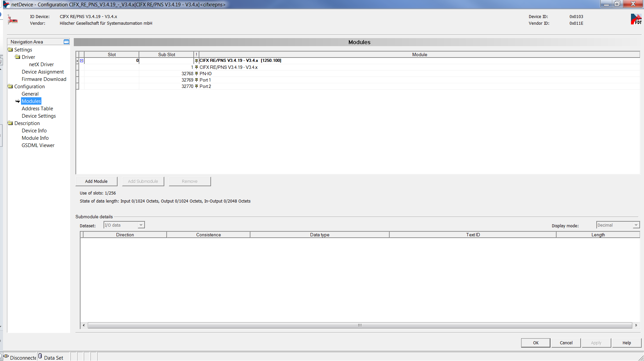Click the pin icon beside PN-IO
Screen dimensions: 644x361
[196, 74]
